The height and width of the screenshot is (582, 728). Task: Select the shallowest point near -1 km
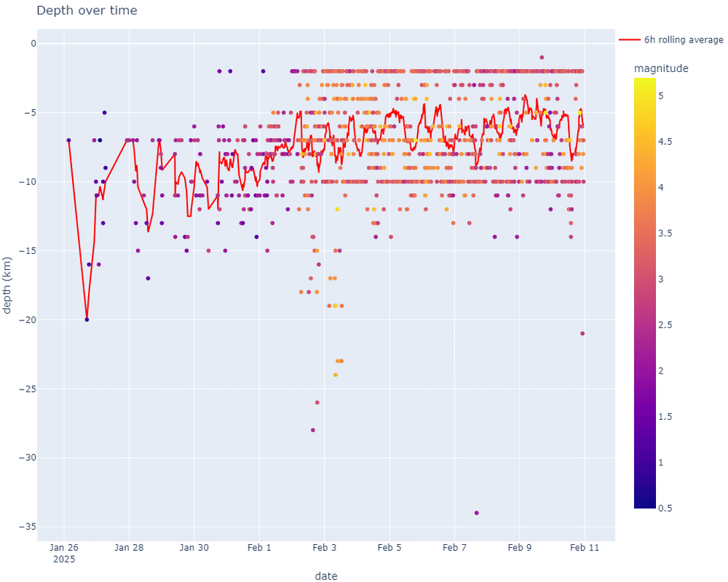541,58
